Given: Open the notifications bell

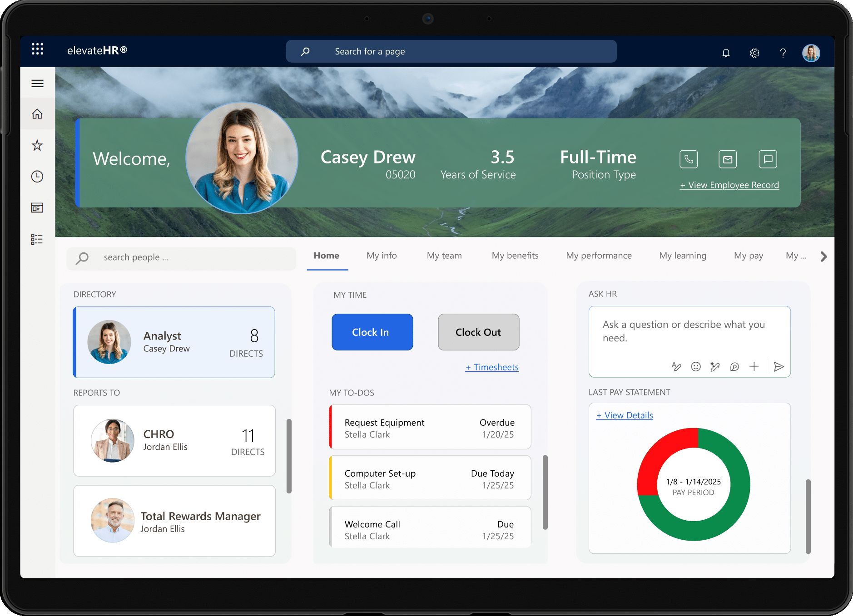Looking at the screenshot, I should tap(726, 53).
